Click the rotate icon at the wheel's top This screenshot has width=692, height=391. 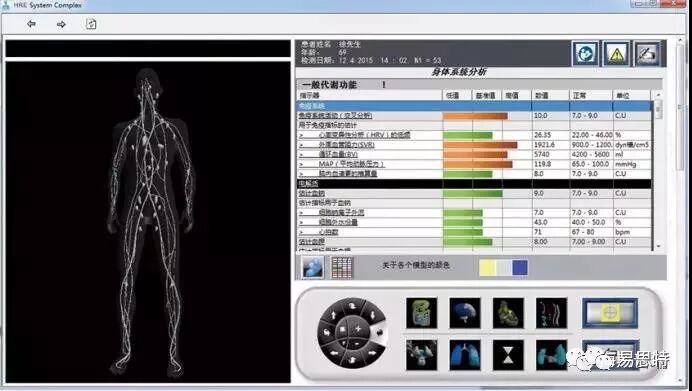352,305
